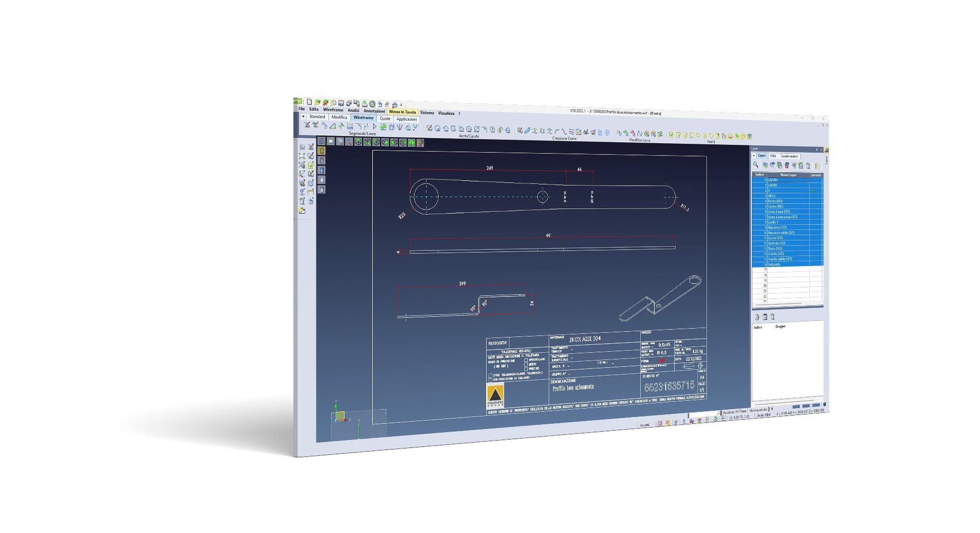The height and width of the screenshot is (533, 980).
Task: Click the trash bin icon in Layer toolbar
Action: [808, 166]
